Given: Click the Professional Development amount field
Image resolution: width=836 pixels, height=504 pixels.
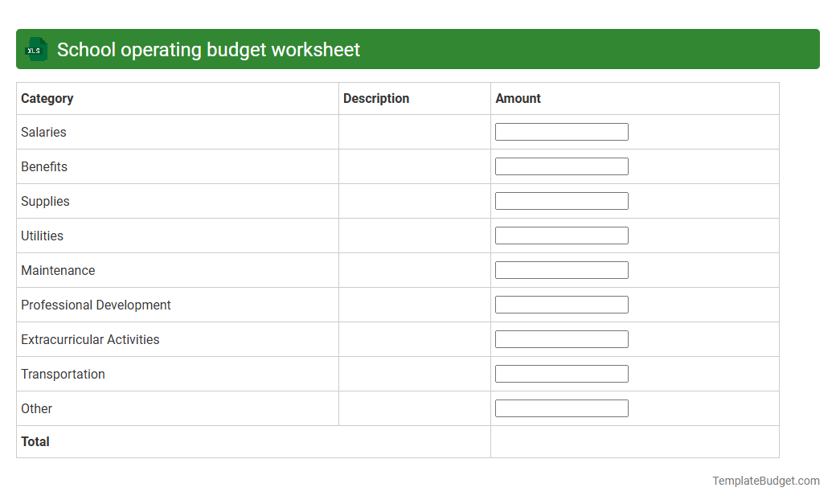Looking at the screenshot, I should click(x=561, y=304).
